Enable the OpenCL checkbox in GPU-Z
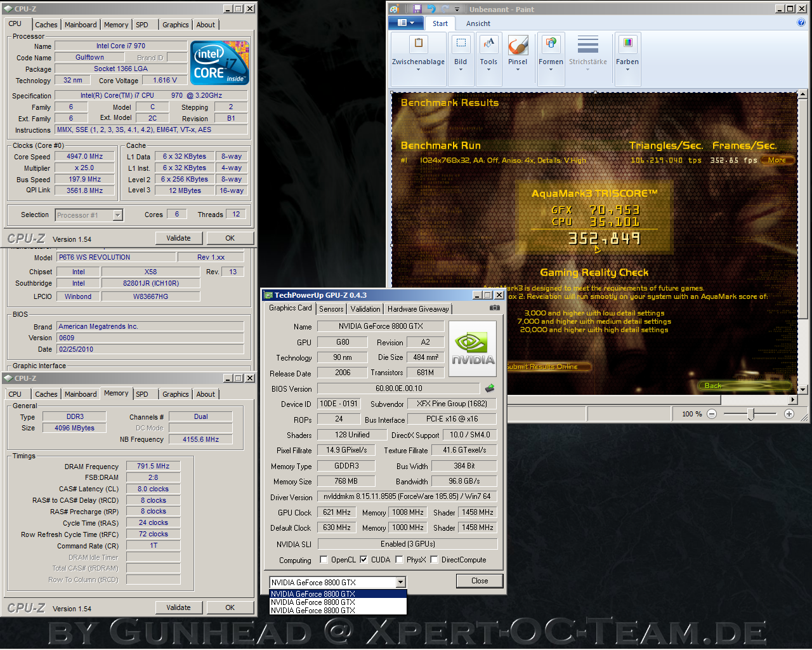The height and width of the screenshot is (650, 812). tap(324, 560)
